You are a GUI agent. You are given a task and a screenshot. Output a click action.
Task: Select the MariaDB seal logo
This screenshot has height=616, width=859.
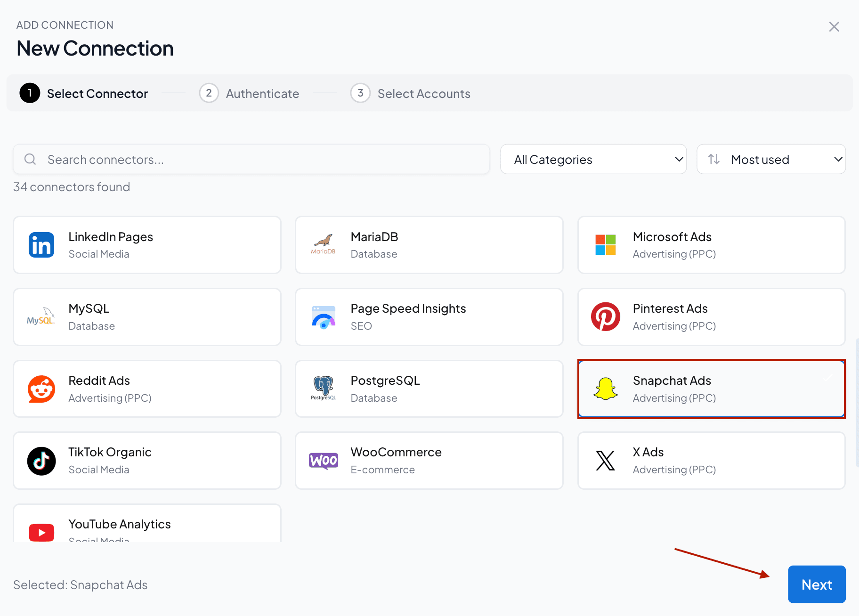click(x=324, y=245)
